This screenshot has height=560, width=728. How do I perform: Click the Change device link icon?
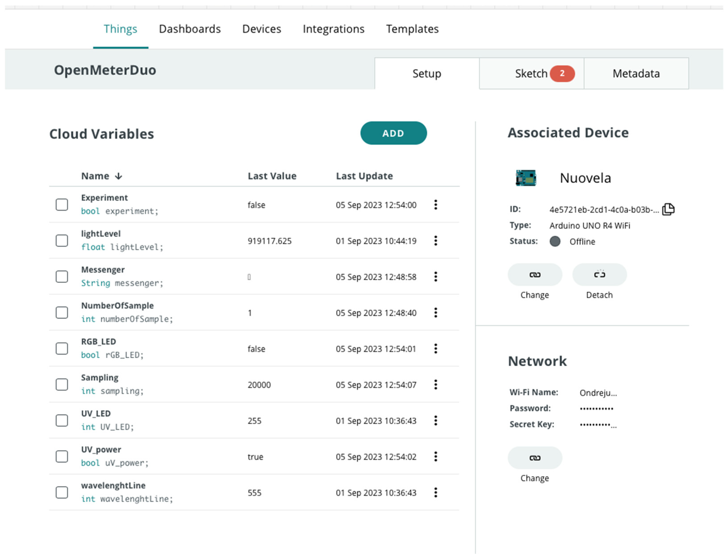click(x=534, y=275)
